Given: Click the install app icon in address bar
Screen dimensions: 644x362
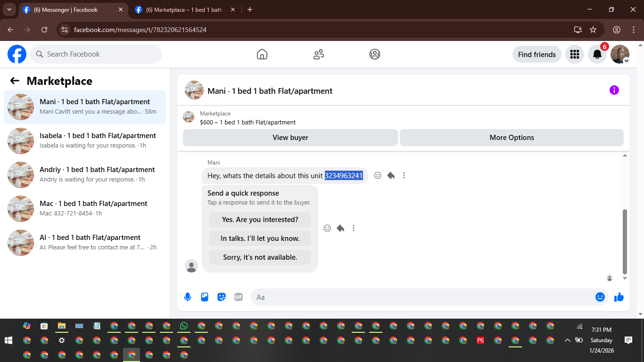Looking at the screenshot, I should [x=578, y=30].
